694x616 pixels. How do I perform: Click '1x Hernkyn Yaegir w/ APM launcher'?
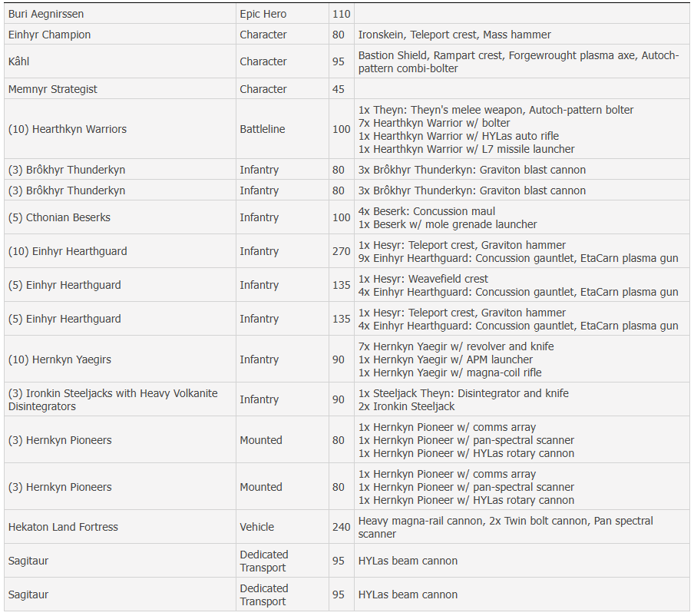(445, 359)
